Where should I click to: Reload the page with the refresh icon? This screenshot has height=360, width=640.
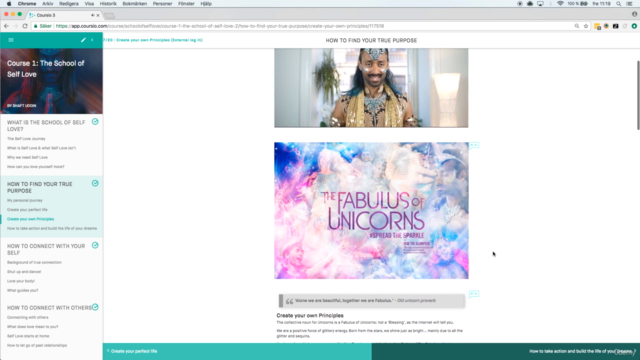25,26
